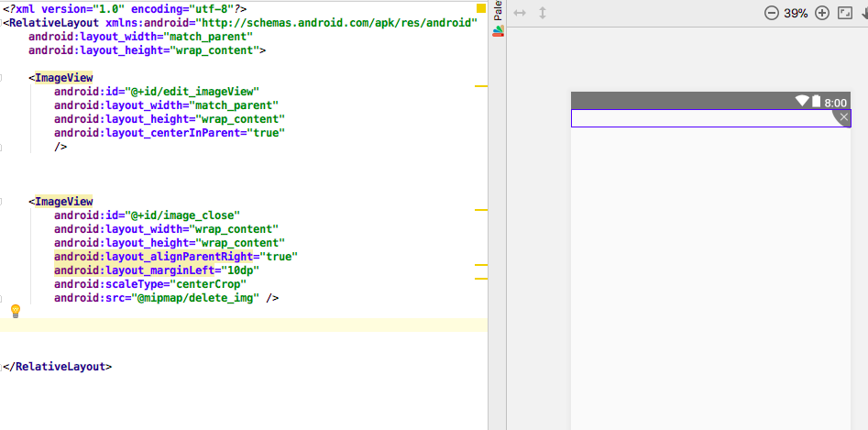Click the first highlighted ImageView tag name
Viewport: 868px width, 430px height.
click(63, 78)
